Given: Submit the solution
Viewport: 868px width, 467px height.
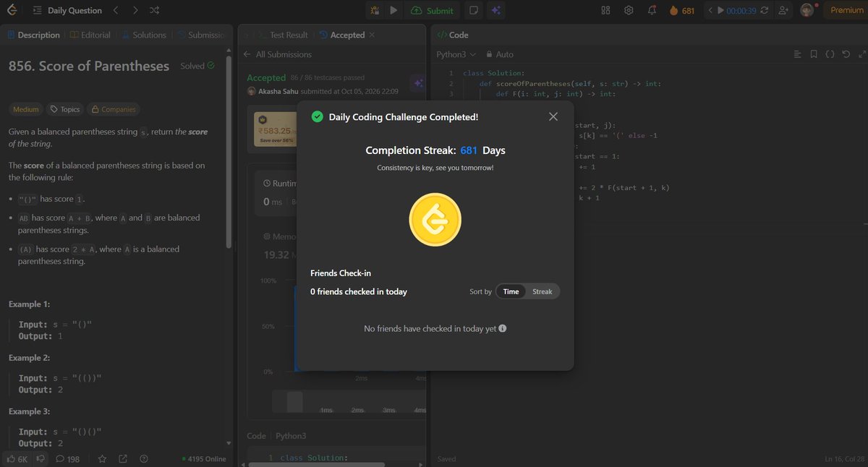Looking at the screenshot, I should (x=433, y=11).
